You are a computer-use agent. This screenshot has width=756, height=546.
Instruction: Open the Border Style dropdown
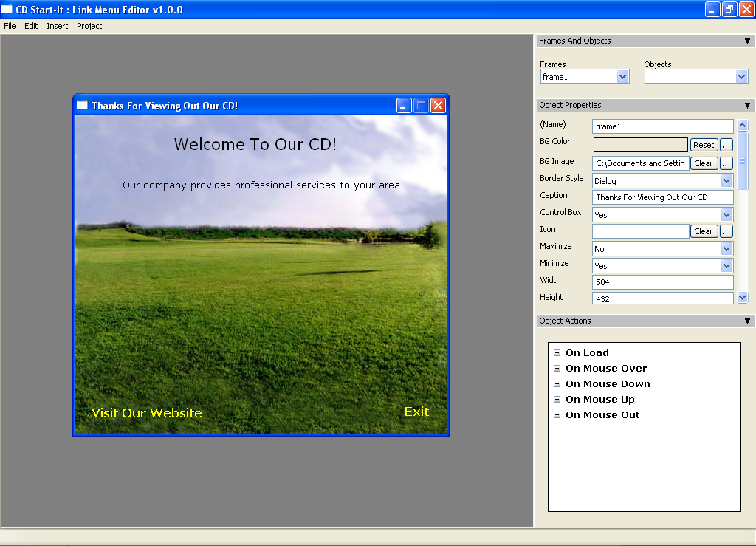pyautogui.click(x=726, y=181)
